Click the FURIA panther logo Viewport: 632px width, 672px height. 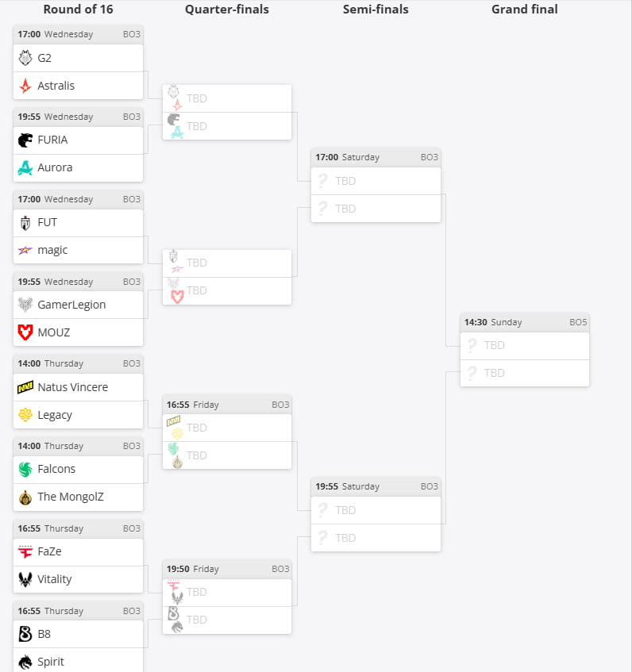(x=25, y=140)
